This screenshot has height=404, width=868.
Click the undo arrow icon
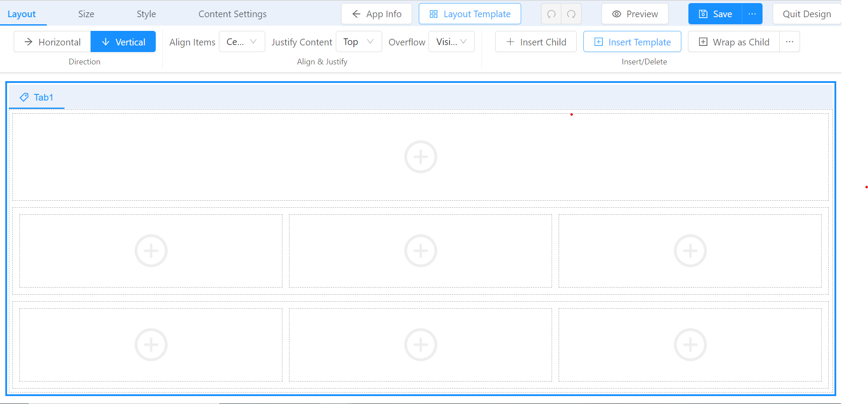(551, 14)
